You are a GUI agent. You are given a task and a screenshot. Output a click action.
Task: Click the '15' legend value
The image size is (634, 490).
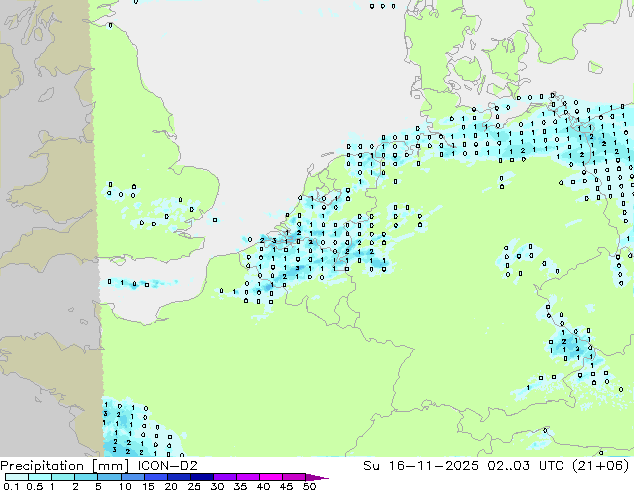pos(148,486)
